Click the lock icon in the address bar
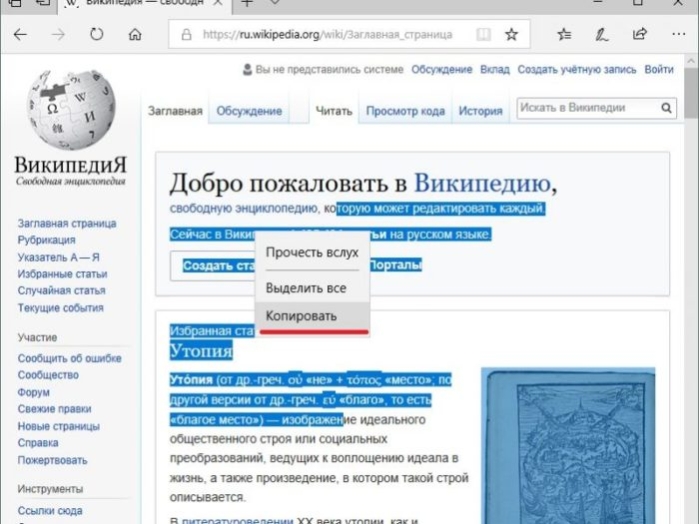 186,34
